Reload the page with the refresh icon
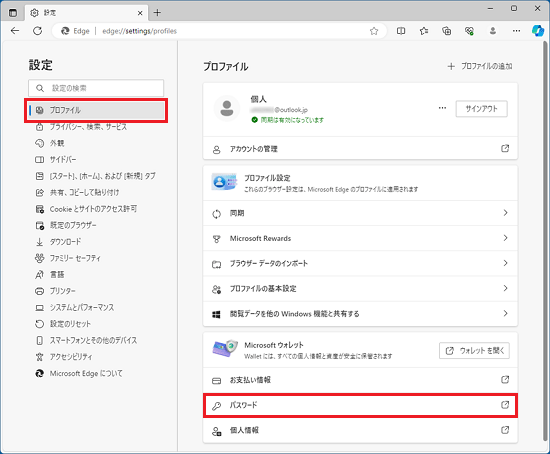 point(38,31)
